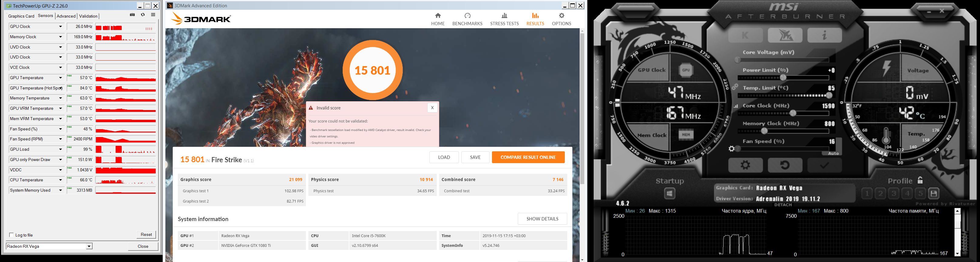This screenshot has width=980, height=262.
Task: Open the CPU Temperature sensor dropdown
Action: [60, 180]
